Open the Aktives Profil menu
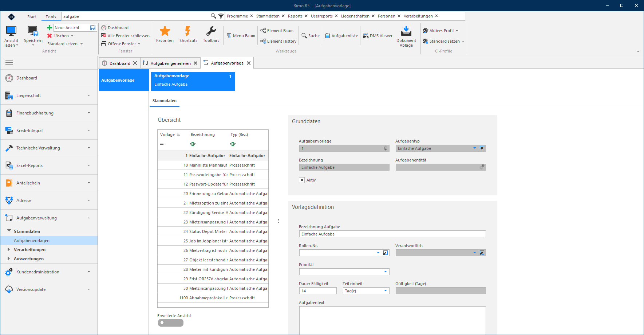This screenshot has width=644, height=335. (x=440, y=31)
